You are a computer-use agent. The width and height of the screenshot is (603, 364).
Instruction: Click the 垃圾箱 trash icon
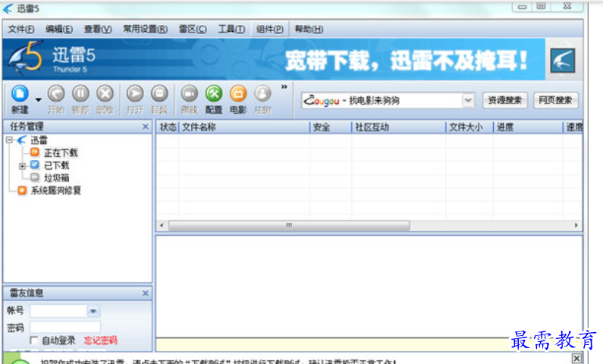coord(35,177)
